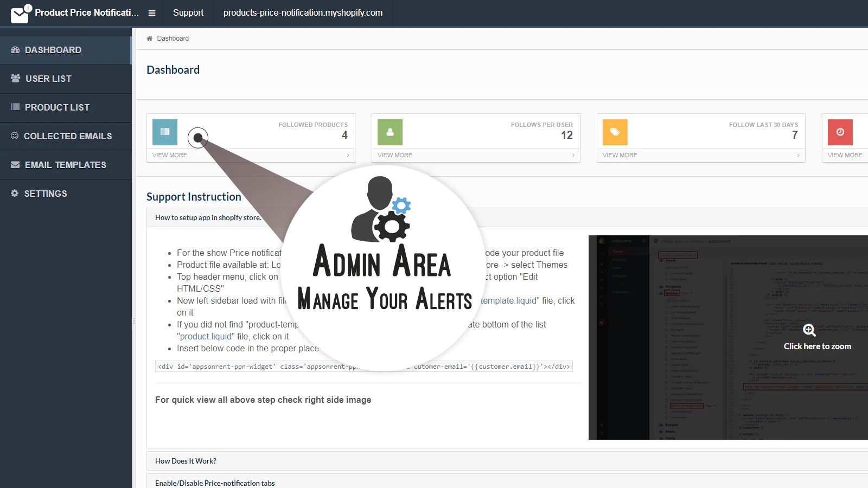Open Collected Emails in the sidebar

pos(66,136)
